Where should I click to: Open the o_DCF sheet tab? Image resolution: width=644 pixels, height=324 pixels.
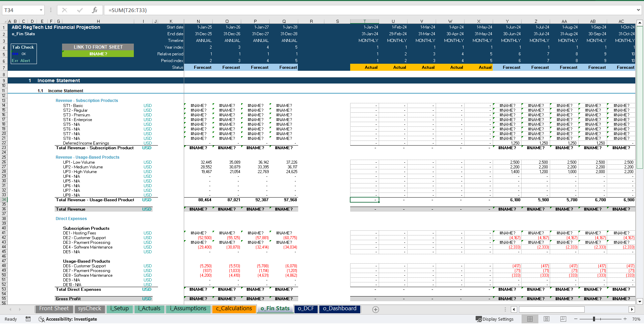(x=306, y=309)
